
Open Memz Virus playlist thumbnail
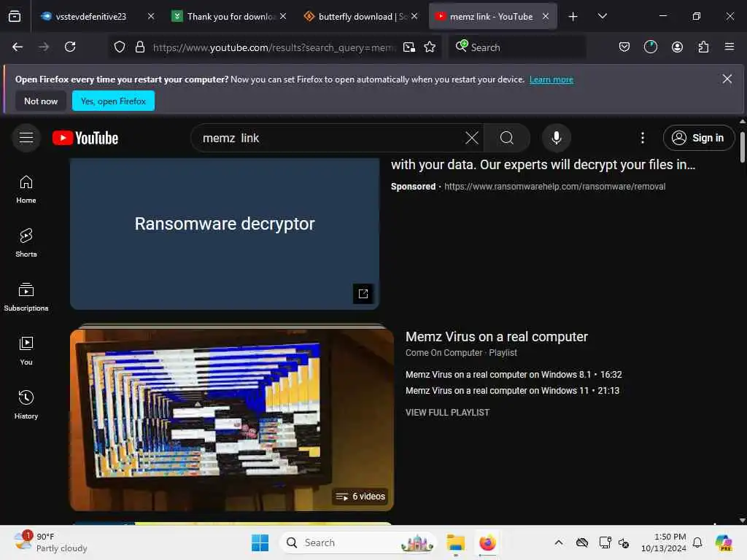232,419
